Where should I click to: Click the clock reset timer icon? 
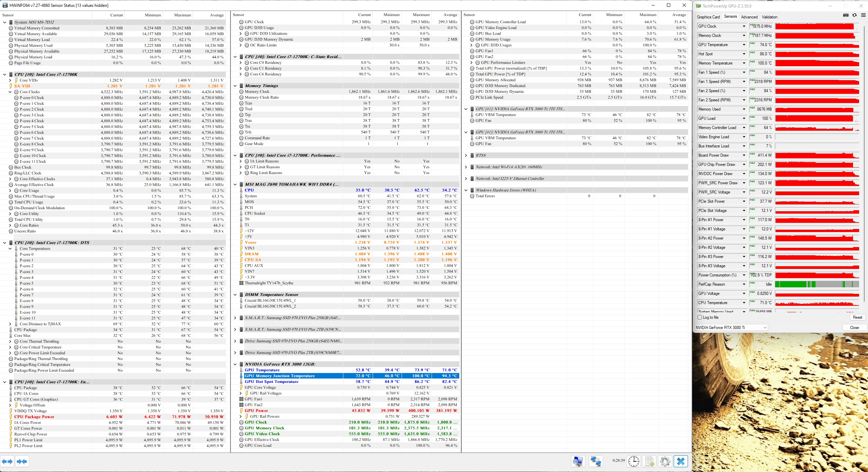[x=633, y=461]
